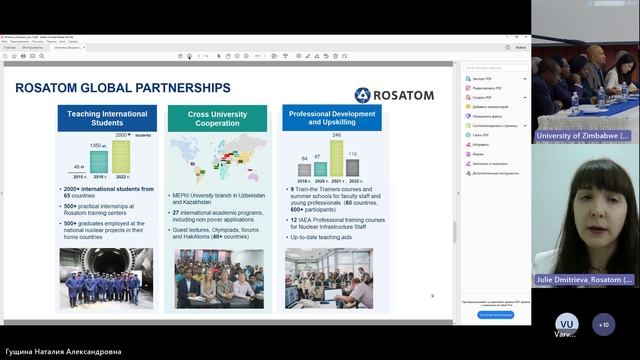Select the hand pan tool
This screenshot has height=360, width=640.
(228, 56)
